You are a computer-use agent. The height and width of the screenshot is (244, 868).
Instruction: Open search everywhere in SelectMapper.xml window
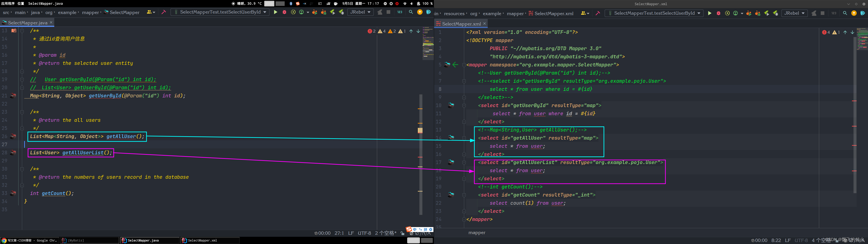(x=845, y=13)
